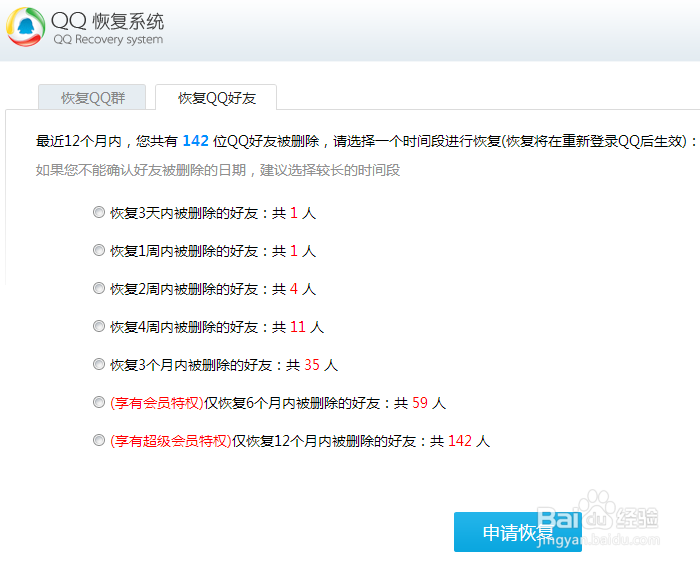This screenshot has height=565, width=700.
Task: Open the 恢复QQ好友 tab
Action: point(216,97)
